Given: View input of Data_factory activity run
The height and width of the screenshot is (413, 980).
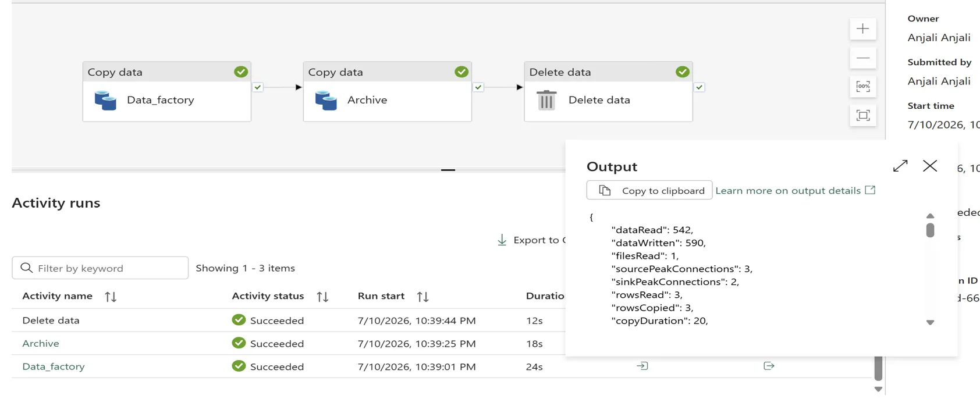Looking at the screenshot, I should tap(642, 366).
